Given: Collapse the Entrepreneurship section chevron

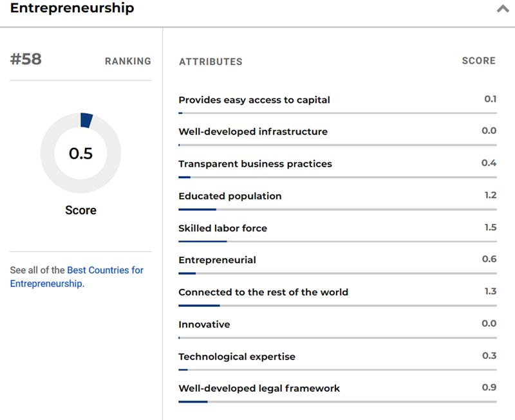Looking at the screenshot, I should 503,9.
